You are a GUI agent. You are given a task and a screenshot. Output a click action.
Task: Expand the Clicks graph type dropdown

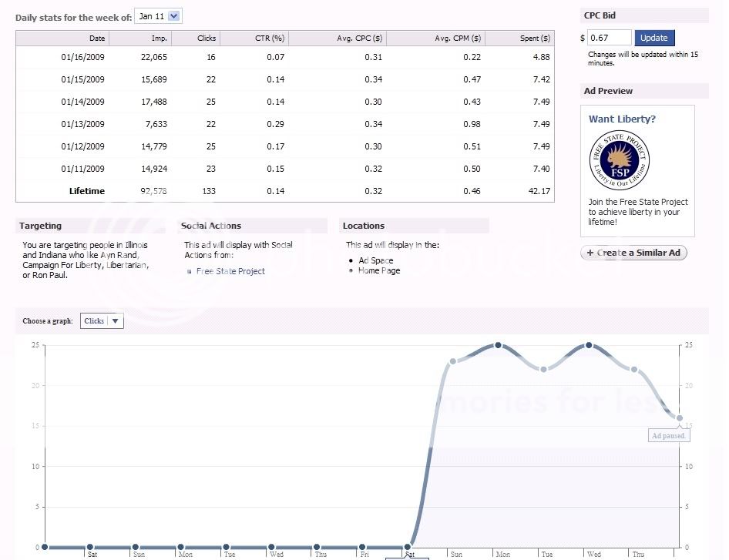pyautogui.click(x=102, y=321)
